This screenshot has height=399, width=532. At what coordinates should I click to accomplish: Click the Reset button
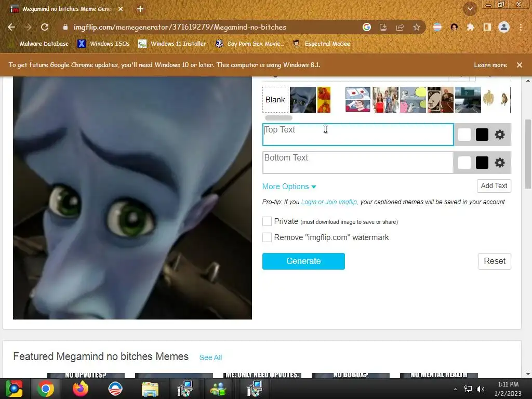[x=495, y=261]
